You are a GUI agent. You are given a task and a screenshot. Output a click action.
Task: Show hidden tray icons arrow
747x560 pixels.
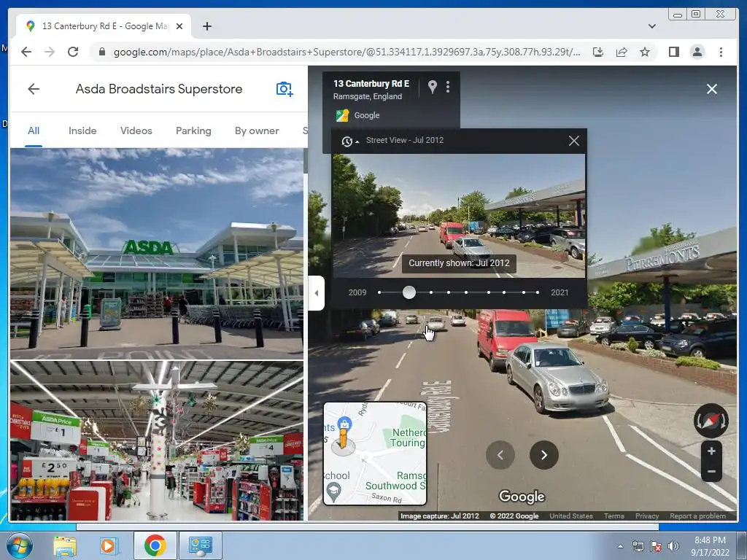point(620,546)
